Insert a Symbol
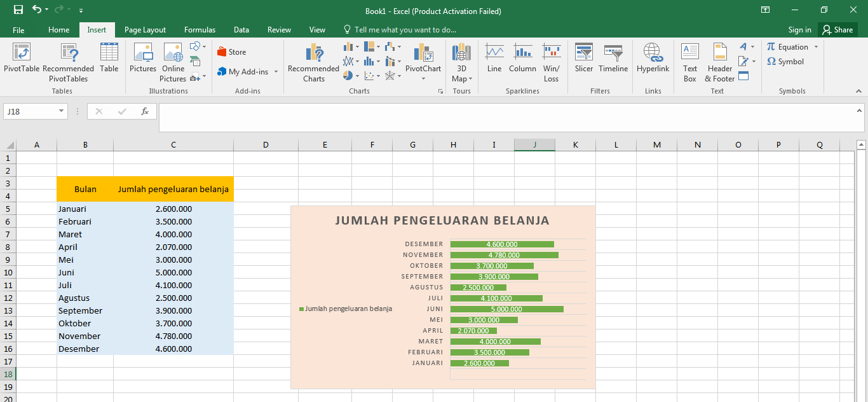The width and height of the screenshot is (868, 402). [x=791, y=61]
